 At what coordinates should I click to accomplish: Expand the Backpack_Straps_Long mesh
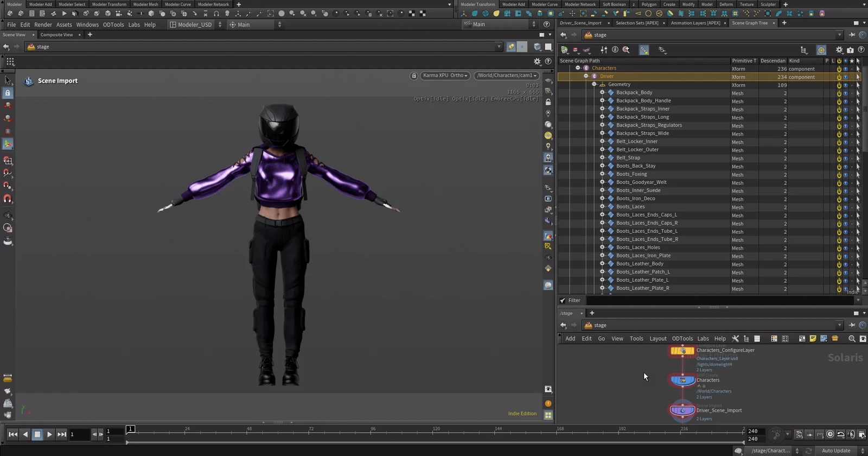[602, 117]
